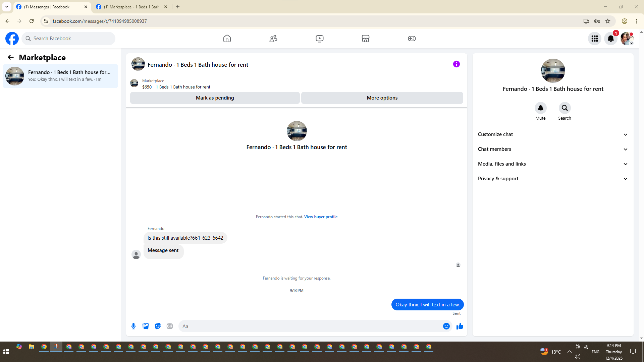Send a thumbs-up like
The image size is (644, 362).
point(460,326)
